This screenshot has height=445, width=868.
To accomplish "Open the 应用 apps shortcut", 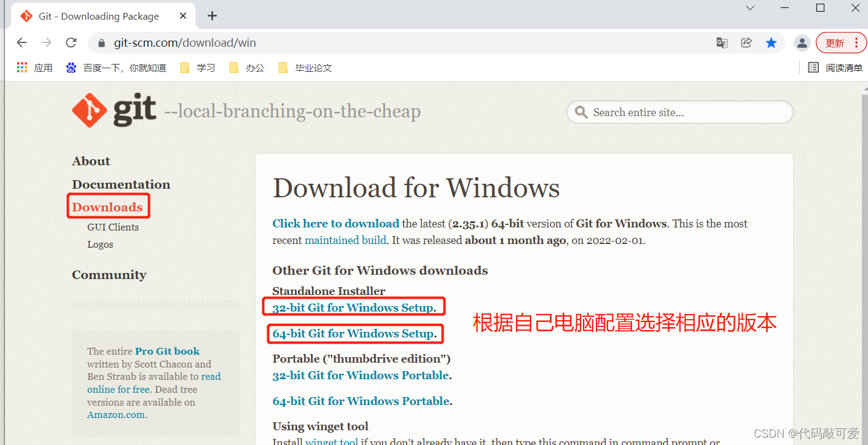I will 34,68.
